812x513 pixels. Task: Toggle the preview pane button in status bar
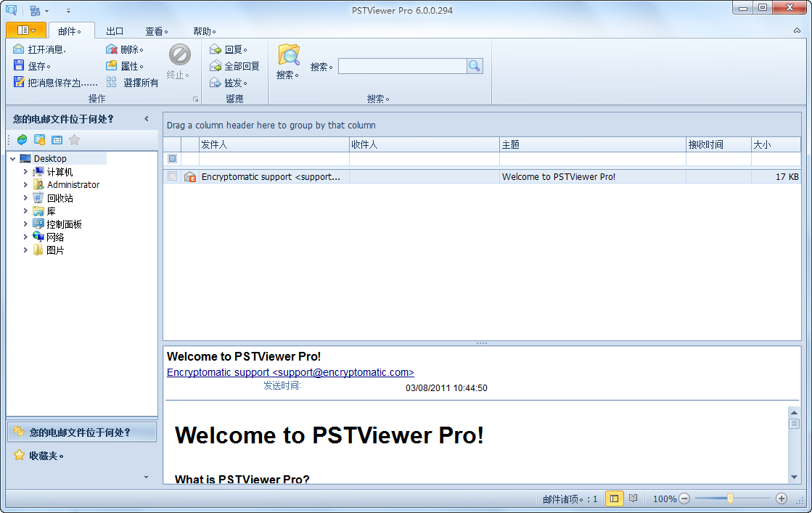(x=613, y=498)
